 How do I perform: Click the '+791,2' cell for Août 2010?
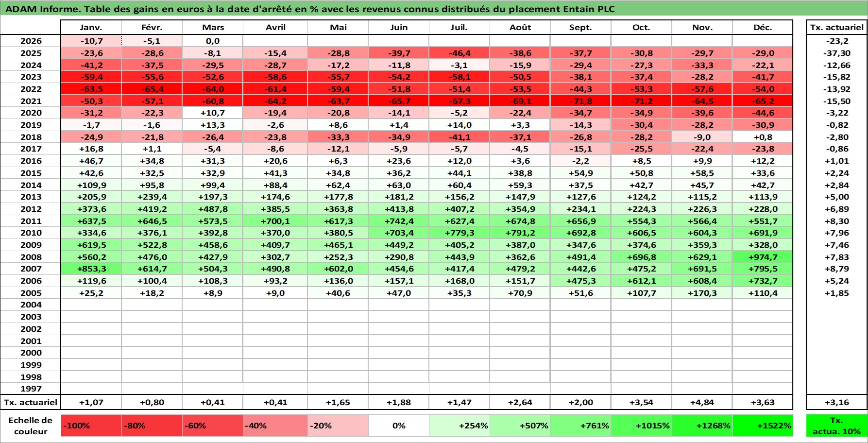click(x=520, y=233)
